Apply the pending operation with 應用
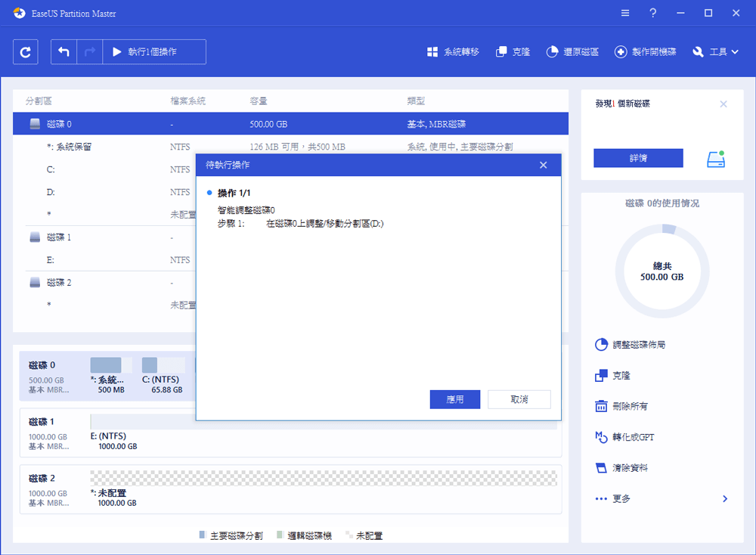The image size is (756, 555). [454, 399]
